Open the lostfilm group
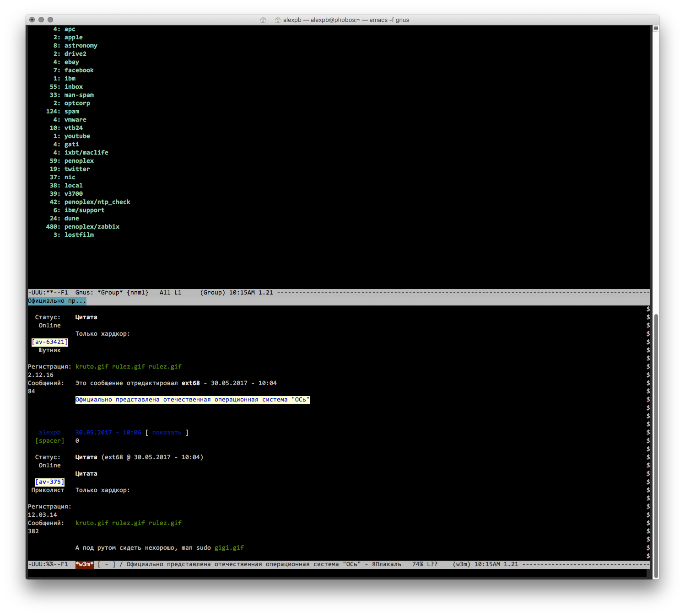The image size is (685, 616). 79,235
